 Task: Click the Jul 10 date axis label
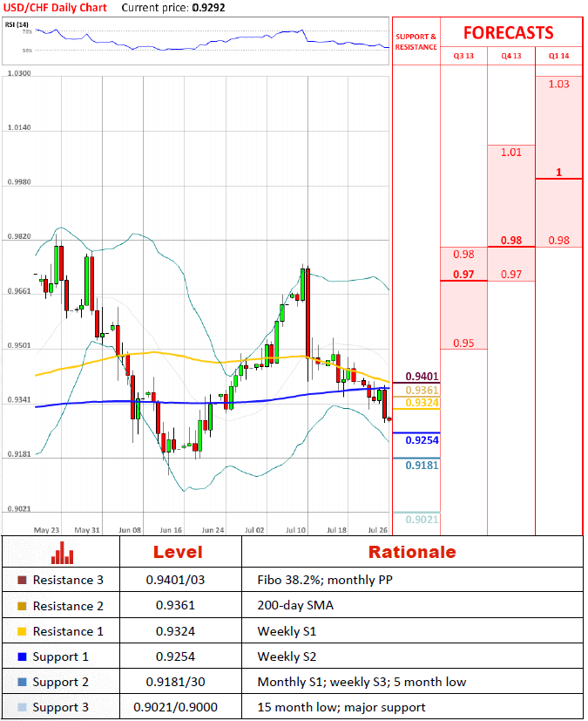point(295,530)
